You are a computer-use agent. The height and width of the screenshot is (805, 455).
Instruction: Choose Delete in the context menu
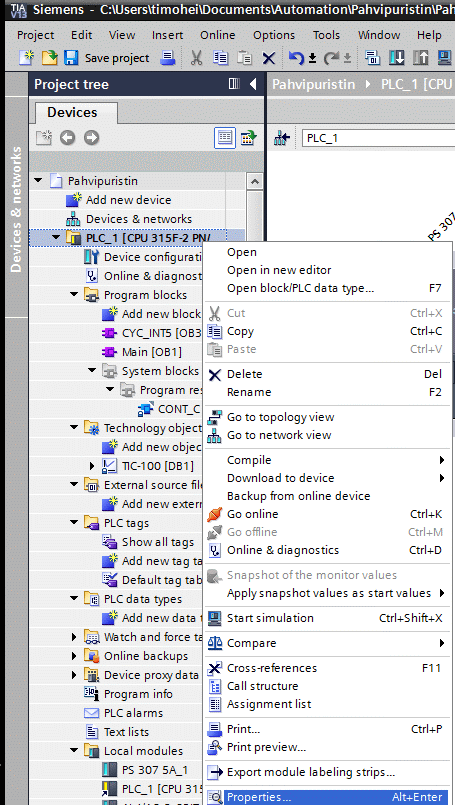(325, 374)
